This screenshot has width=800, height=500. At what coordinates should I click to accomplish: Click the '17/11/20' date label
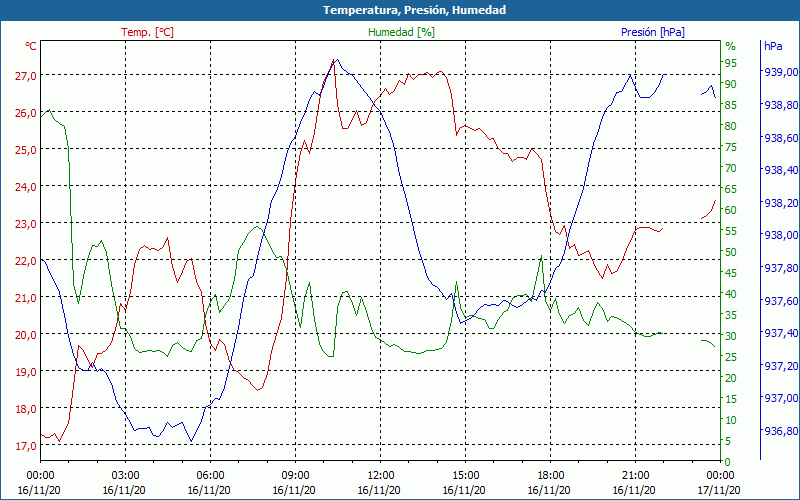719,490
